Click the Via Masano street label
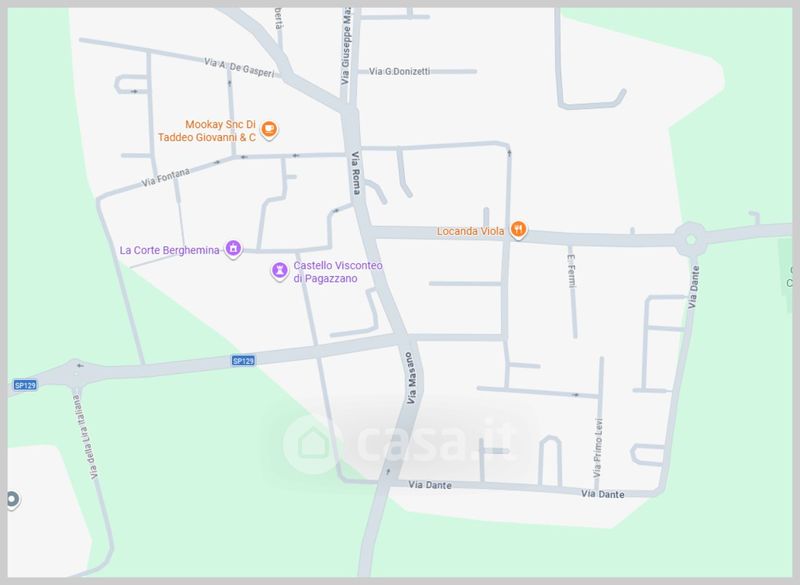 412,378
